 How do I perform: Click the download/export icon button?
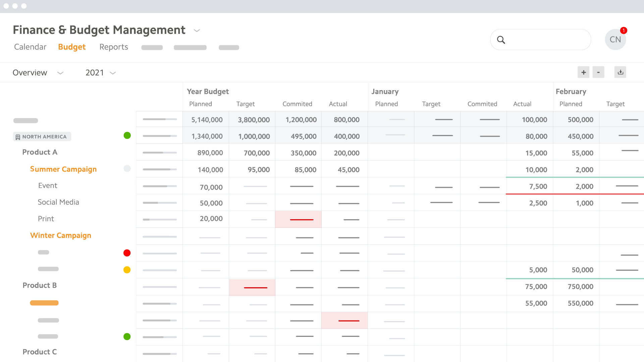620,72
